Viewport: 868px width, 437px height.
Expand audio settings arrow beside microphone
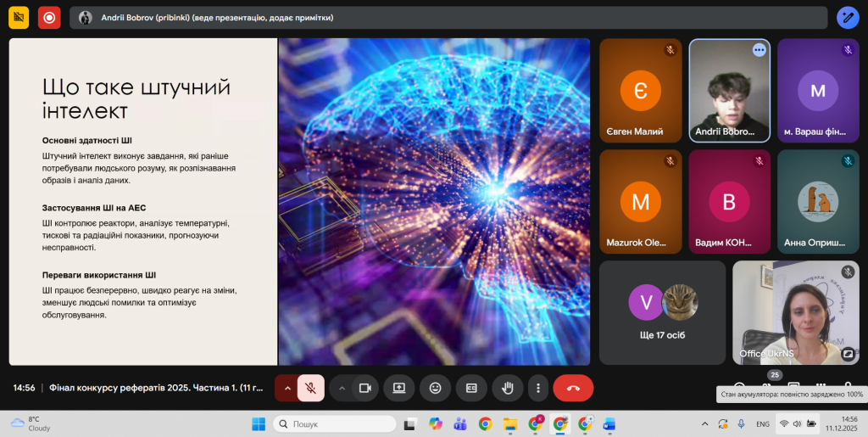coord(287,388)
